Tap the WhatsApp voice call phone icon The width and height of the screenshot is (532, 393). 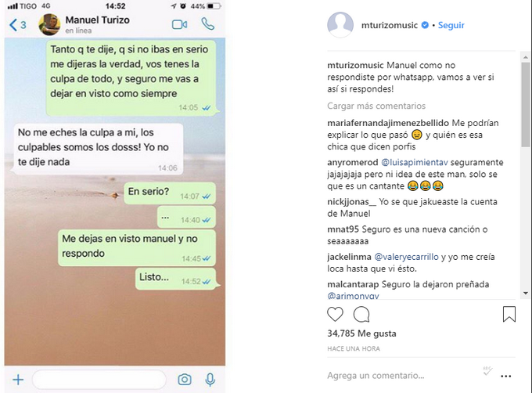pos(207,24)
